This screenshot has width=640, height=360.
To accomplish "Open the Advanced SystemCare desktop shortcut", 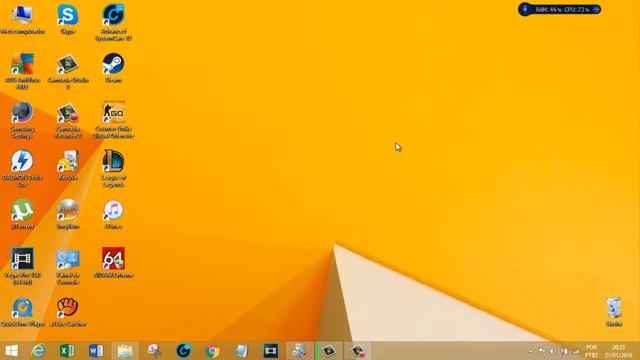I will coord(113,22).
